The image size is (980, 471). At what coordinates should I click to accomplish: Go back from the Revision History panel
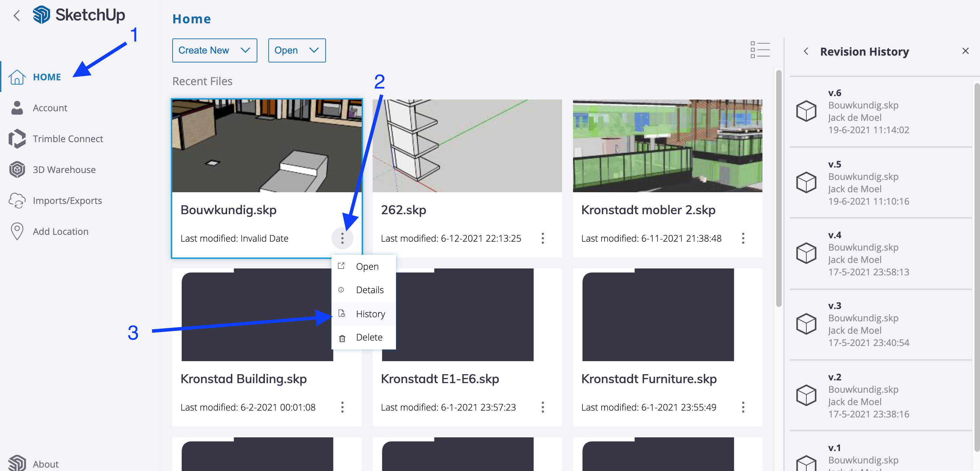click(x=805, y=51)
